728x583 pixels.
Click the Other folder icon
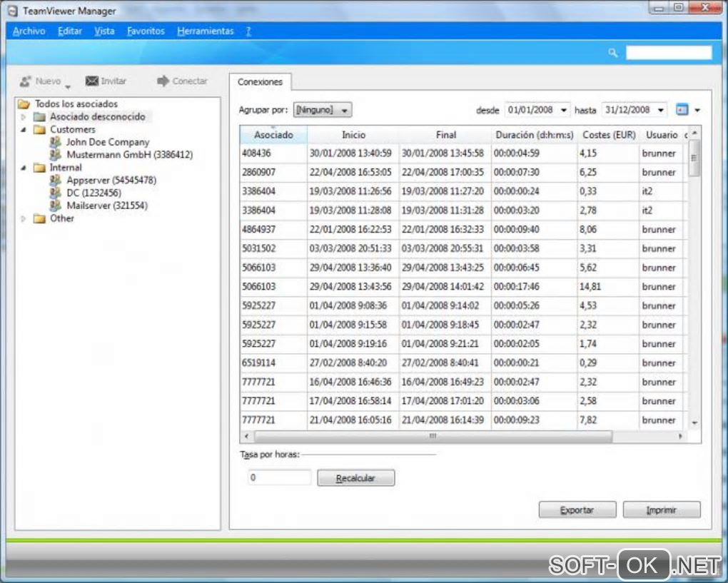coord(39,218)
